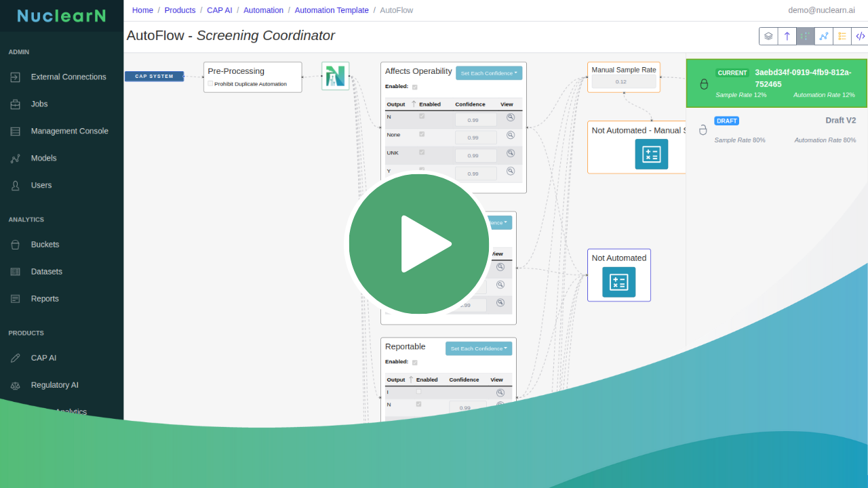Toggle the Affects Operability Enabled checkbox
868x488 pixels.
coord(415,87)
